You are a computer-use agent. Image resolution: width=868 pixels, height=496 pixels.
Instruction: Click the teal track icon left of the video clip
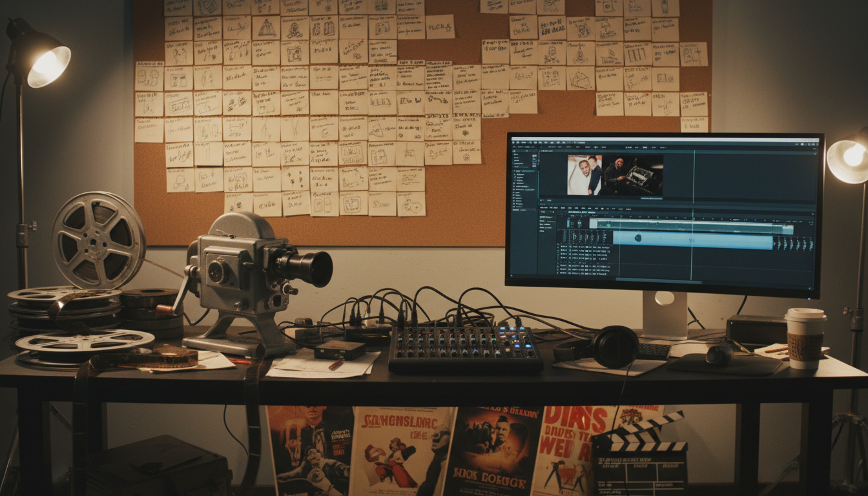click(x=568, y=223)
